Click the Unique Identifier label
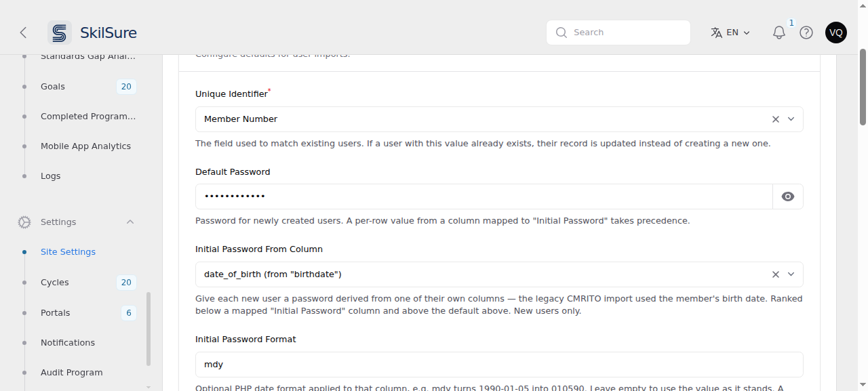This screenshot has height=391, width=868. [231, 94]
